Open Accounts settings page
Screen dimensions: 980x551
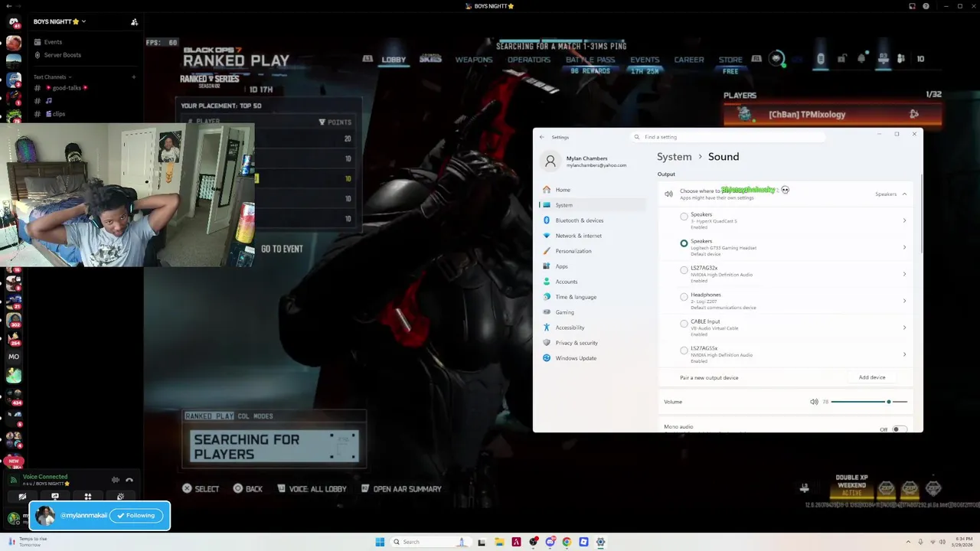click(593, 282)
